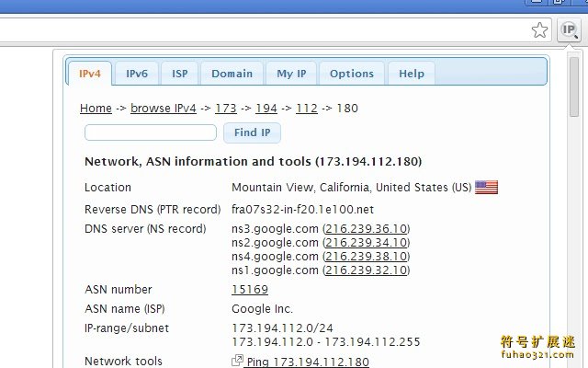
Task: Open the Help tab
Action: [x=412, y=74]
